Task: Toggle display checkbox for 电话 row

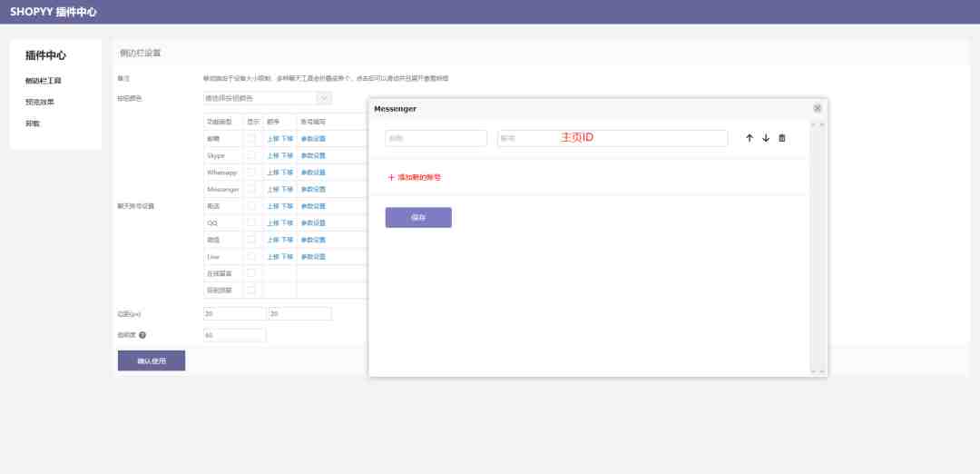Action: coord(250,206)
